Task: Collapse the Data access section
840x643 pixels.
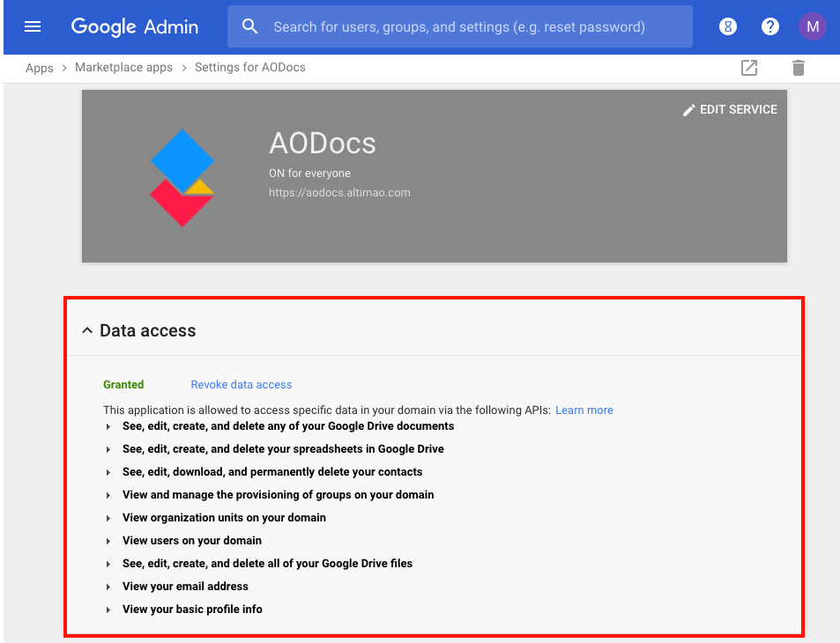Action: click(x=87, y=330)
